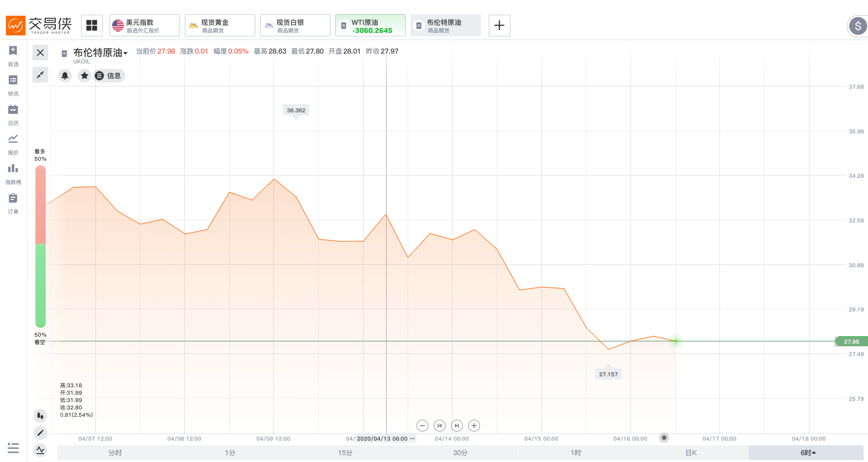Open the dollar account icon
The image size is (868, 462).
(x=858, y=26)
